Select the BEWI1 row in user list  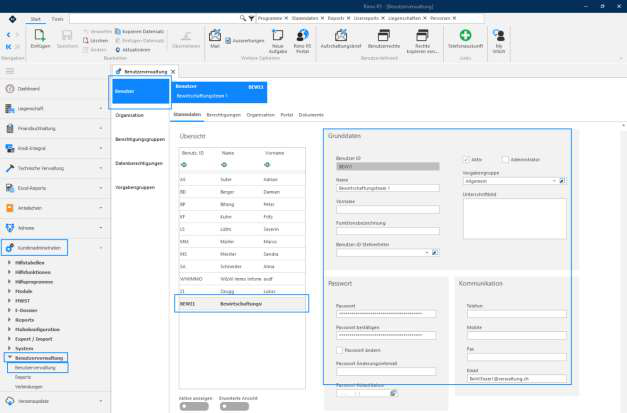coord(242,304)
